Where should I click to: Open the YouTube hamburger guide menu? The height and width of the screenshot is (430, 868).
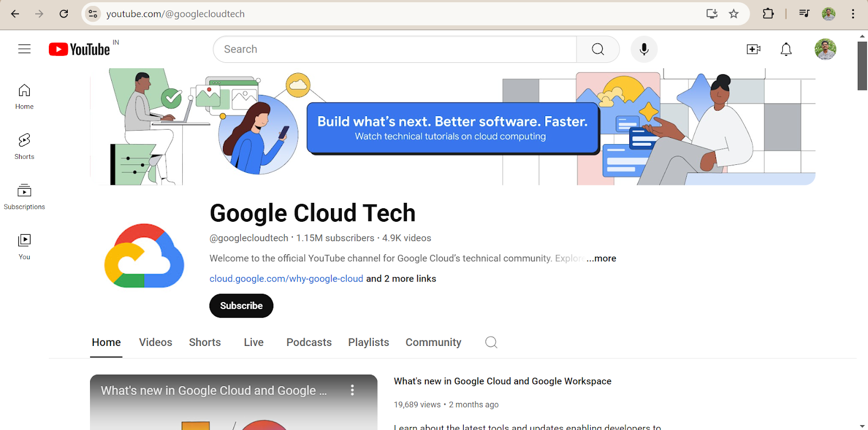(x=24, y=49)
